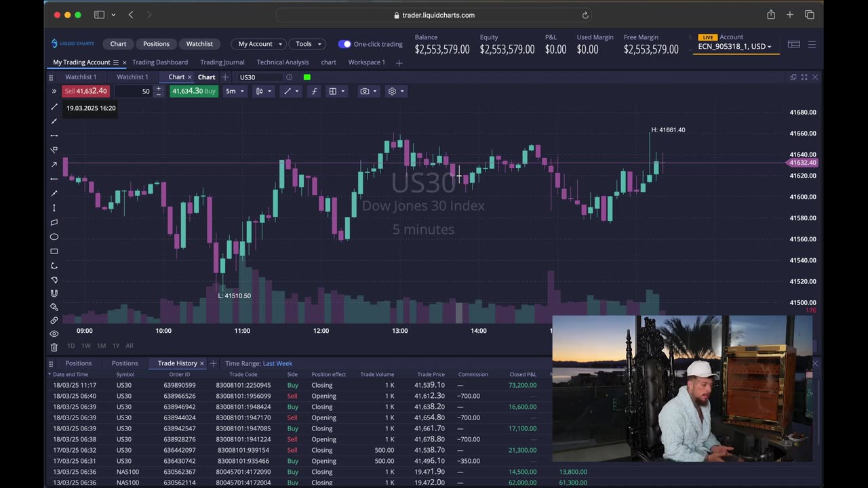Toggle One-click trading switch
The height and width of the screenshot is (488, 868).
pos(344,44)
